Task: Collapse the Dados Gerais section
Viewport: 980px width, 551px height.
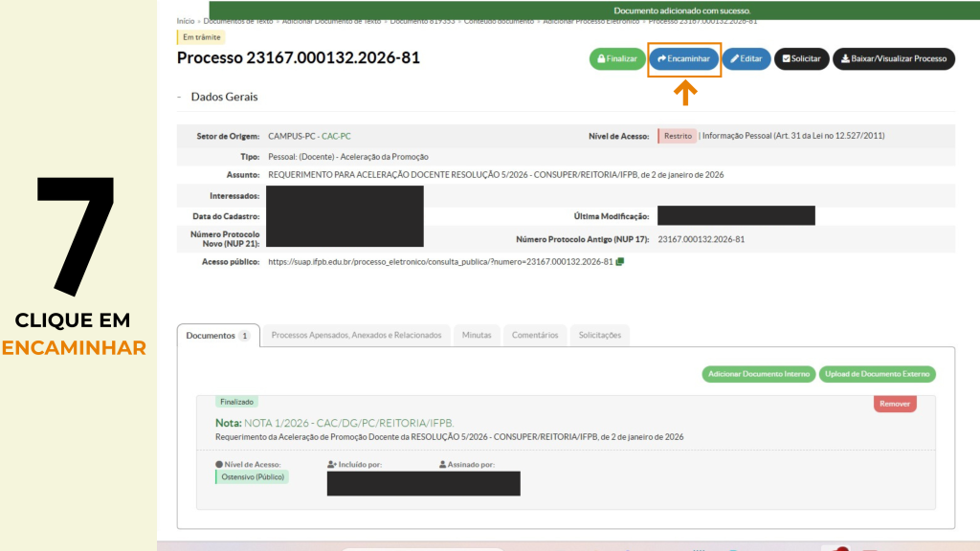Action: pyautogui.click(x=180, y=97)
